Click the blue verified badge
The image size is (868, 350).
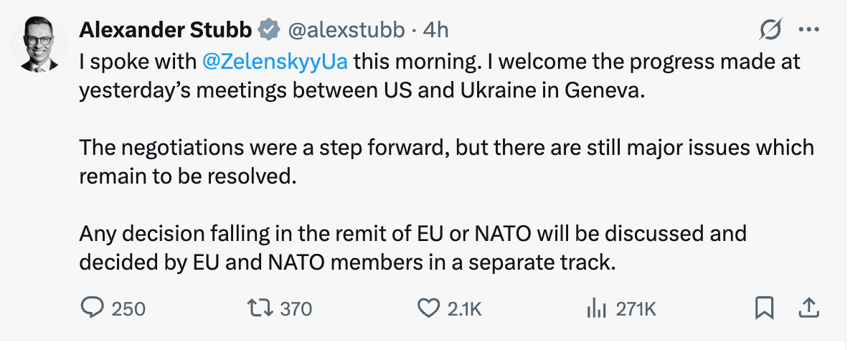click(x=269, y=30)
